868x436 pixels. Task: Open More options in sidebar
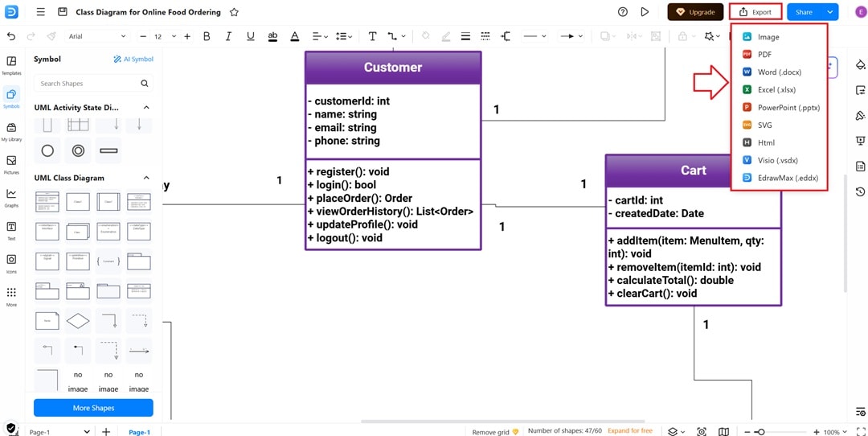point(11,297)
